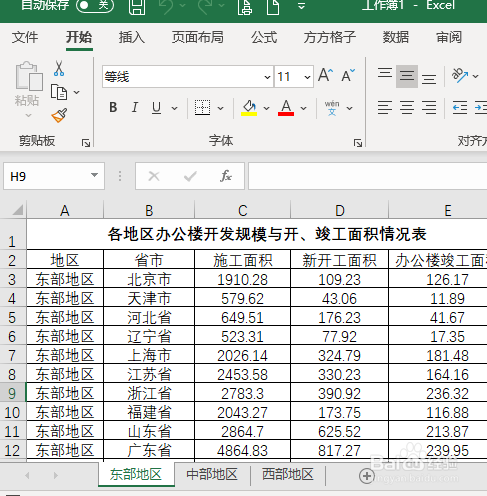487x496 pixels.
Task: Click the Save disk icon in title bar
Action: click(137, 7)
